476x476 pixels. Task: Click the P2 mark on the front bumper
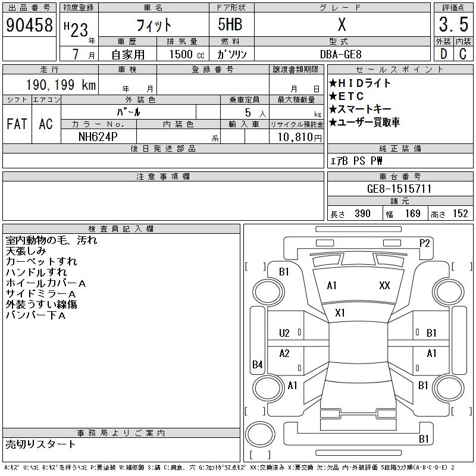coord(425,243)
